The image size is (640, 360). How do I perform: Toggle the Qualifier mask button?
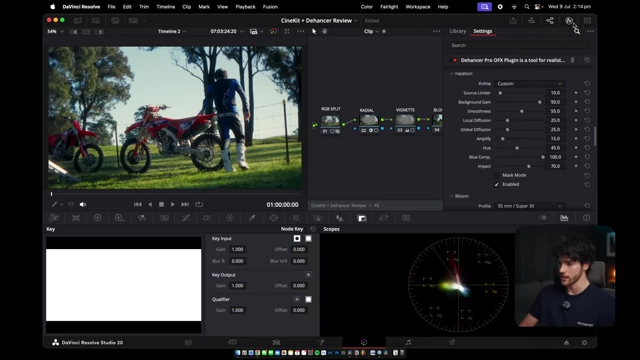pos(308,299)
